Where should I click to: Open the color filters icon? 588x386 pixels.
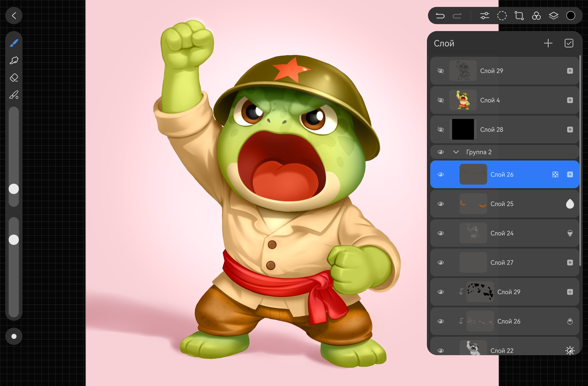pos(536,16)
